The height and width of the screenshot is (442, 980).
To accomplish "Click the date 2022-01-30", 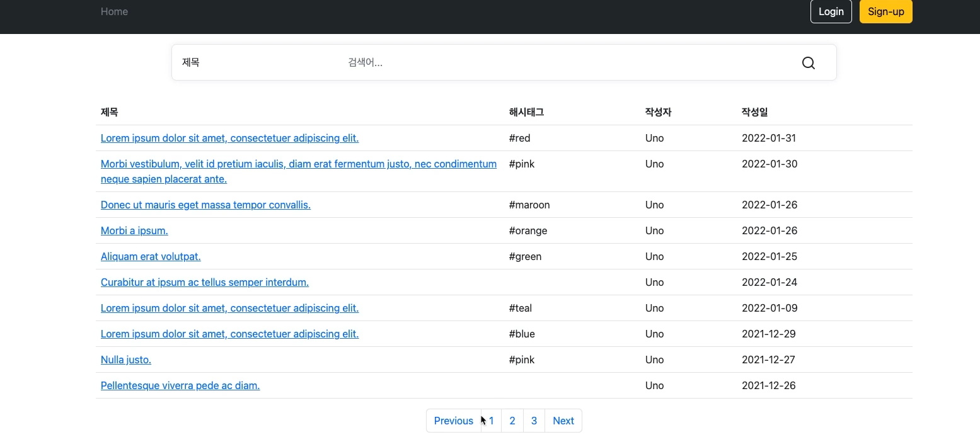I will click(x=770, y=164).
